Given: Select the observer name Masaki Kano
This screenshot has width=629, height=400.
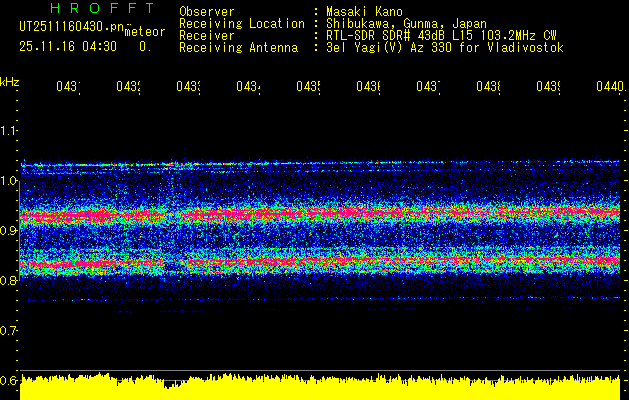Looking at the screenshot, I should [364, 12].
